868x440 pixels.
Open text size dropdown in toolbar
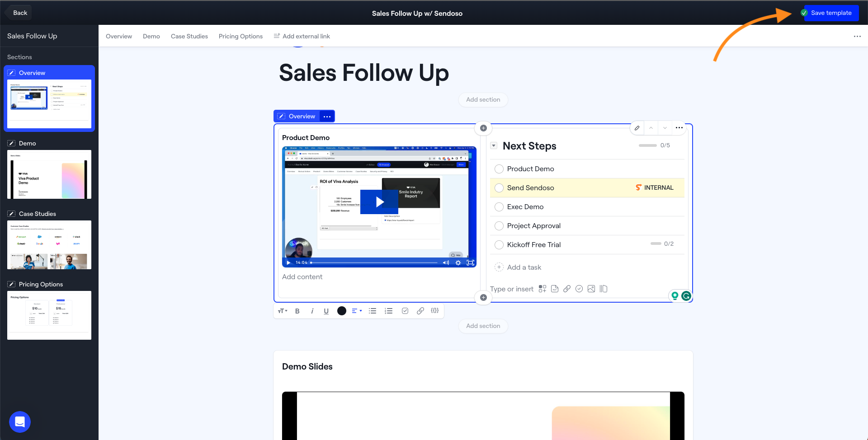pos(283,311)
